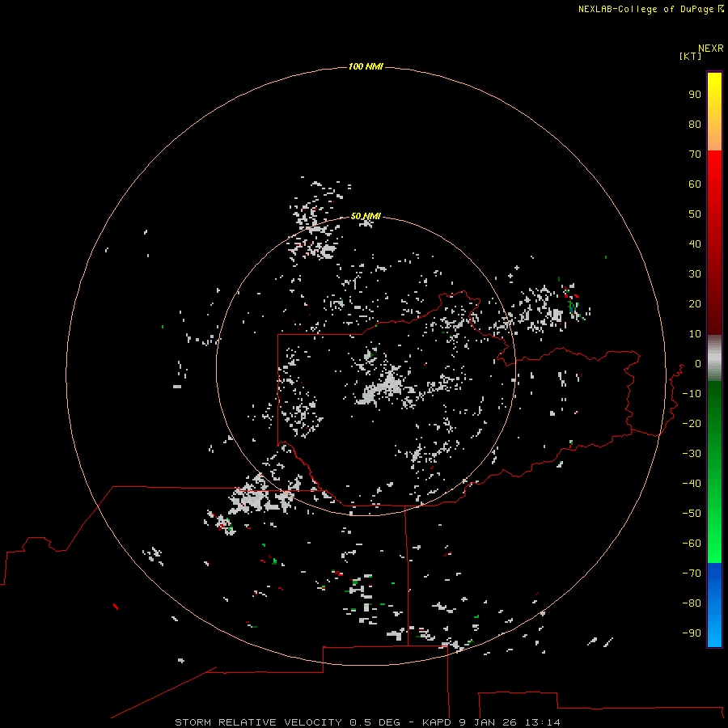Click the Storm Relative Velocity KAPD footer caption

tap(367, 722)
